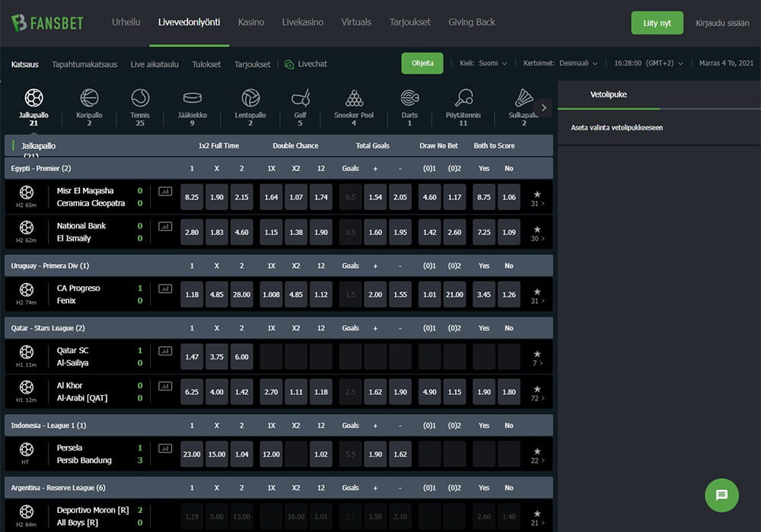Switch to the Tapahtumakatsaus tab
The height and width of the screenshot is (532, 761).
[x=84, y=64]
